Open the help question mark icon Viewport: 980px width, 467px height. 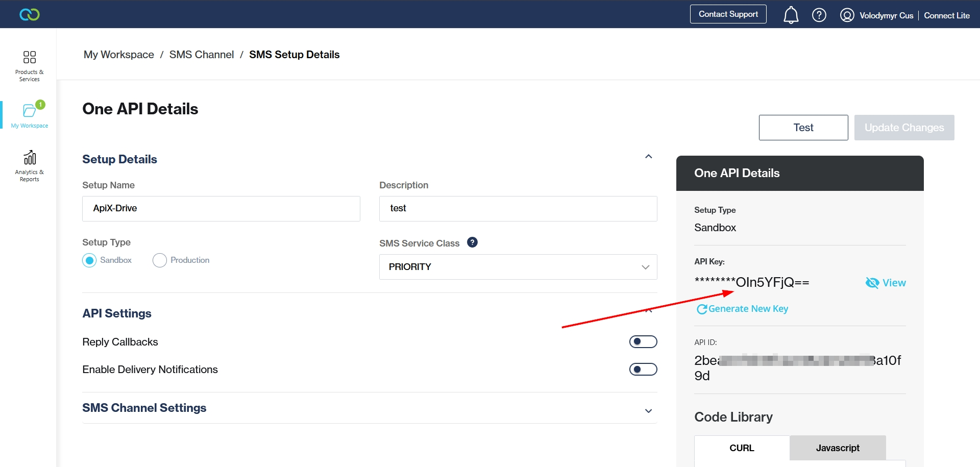(x=819, y=15)
